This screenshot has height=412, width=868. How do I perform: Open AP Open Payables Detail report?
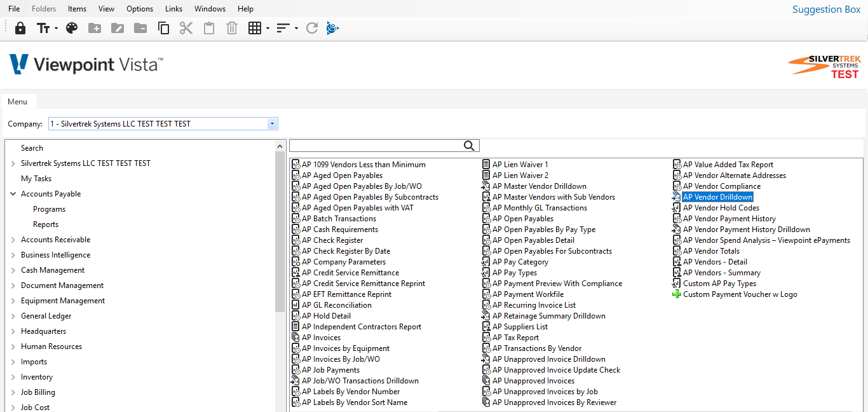(x=533, y=240)
